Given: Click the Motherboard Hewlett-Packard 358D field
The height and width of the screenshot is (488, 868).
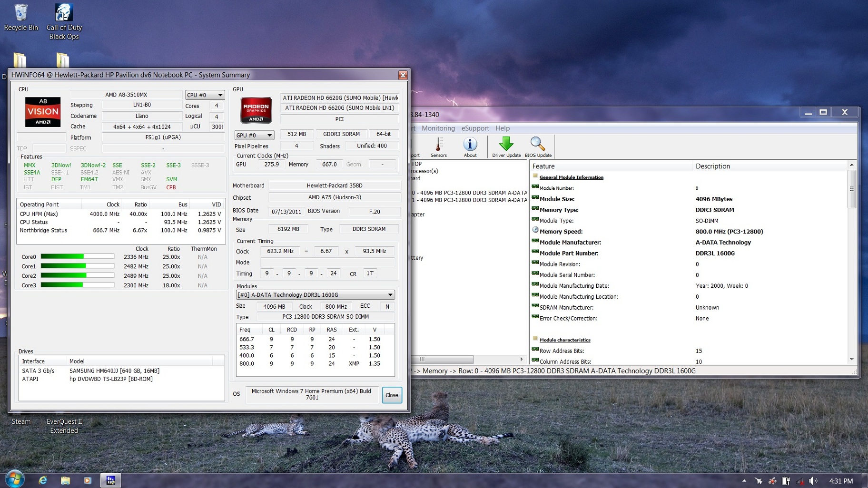Looking at the screenshot, I should coord(335,186).
